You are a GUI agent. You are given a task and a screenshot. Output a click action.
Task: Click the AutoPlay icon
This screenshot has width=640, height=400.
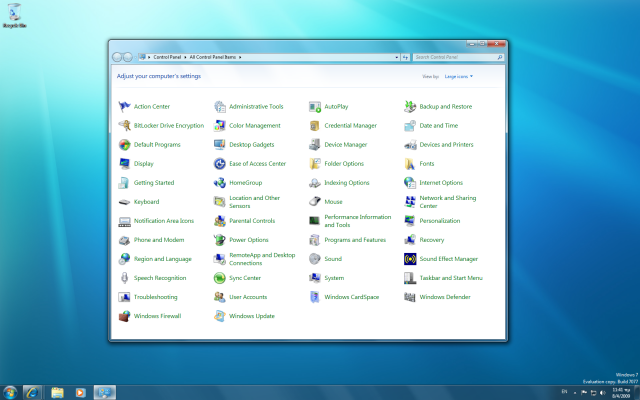click(315, 107)
